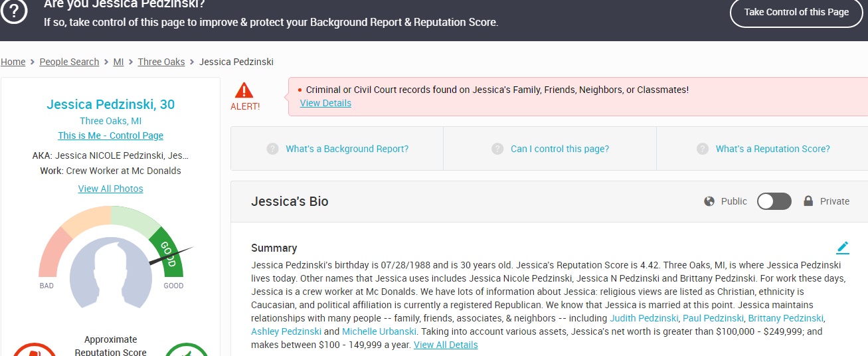Click the padlock Private icon
This screenshot has height=356, width=868.
coord(808,201)
